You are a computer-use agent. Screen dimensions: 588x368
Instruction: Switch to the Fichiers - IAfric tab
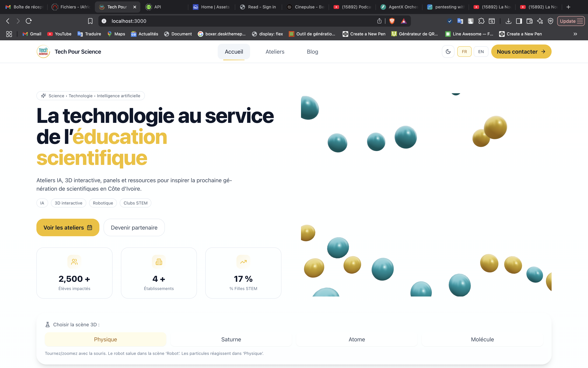[71, 7]
